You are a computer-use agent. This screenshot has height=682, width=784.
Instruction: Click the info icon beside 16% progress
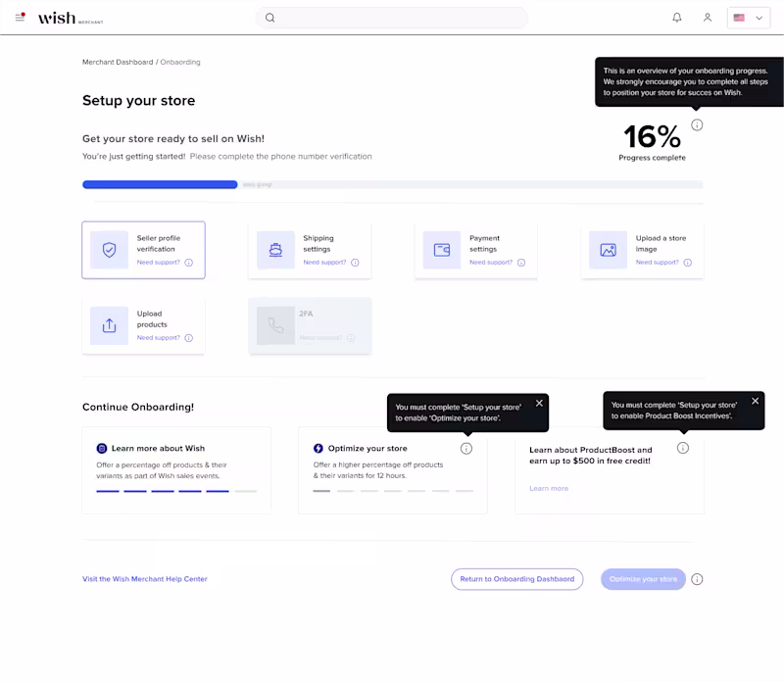(697, 125)
